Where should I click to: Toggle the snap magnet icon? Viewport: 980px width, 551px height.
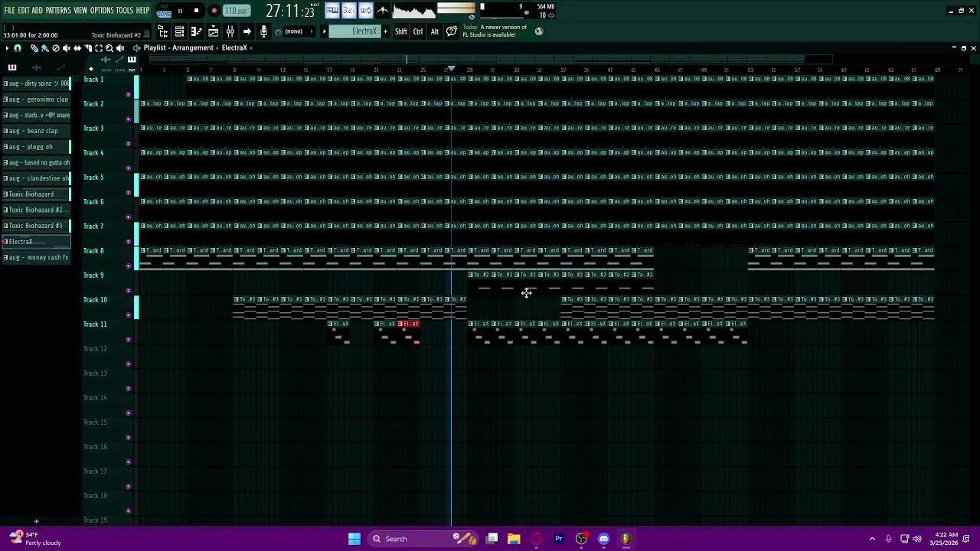tap(18, 48)
